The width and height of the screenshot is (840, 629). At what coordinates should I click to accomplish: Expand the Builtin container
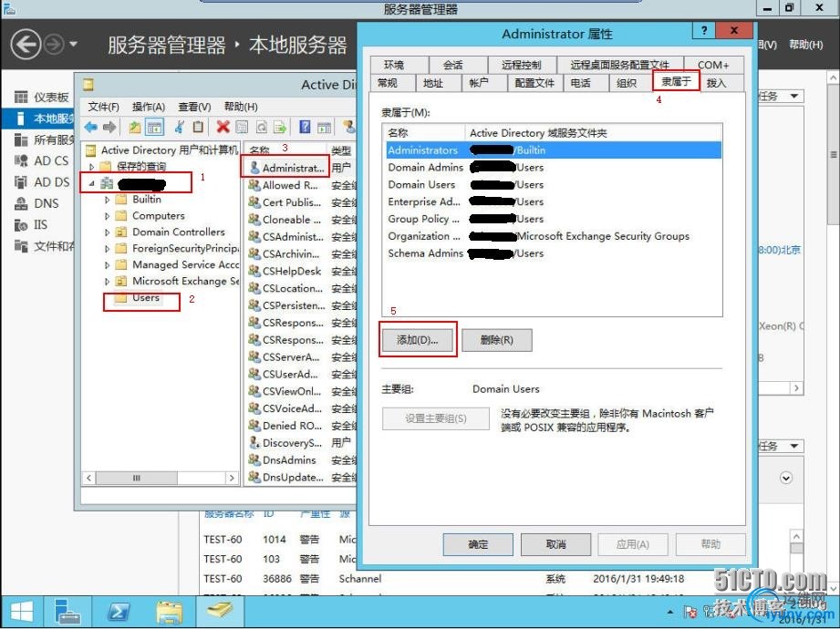107,200
